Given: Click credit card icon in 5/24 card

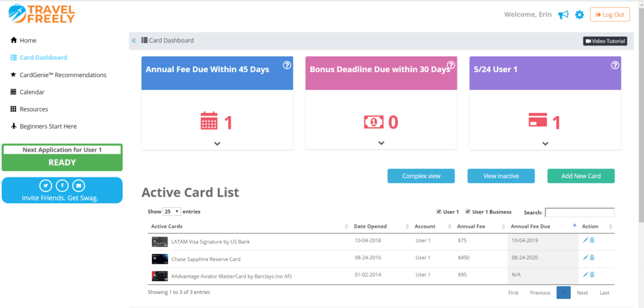Looking at the screenshot, I should click(538, 122).
